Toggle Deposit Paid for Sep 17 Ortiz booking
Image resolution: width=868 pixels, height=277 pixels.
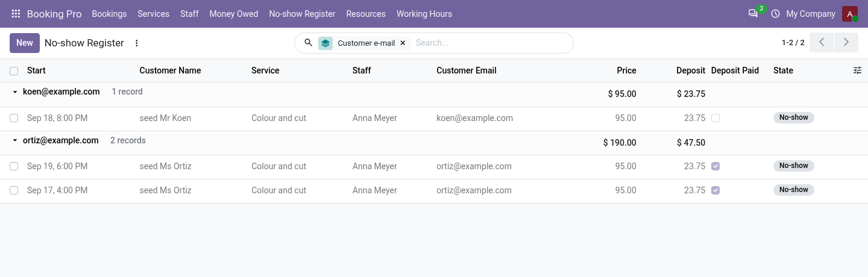[715, 190]
